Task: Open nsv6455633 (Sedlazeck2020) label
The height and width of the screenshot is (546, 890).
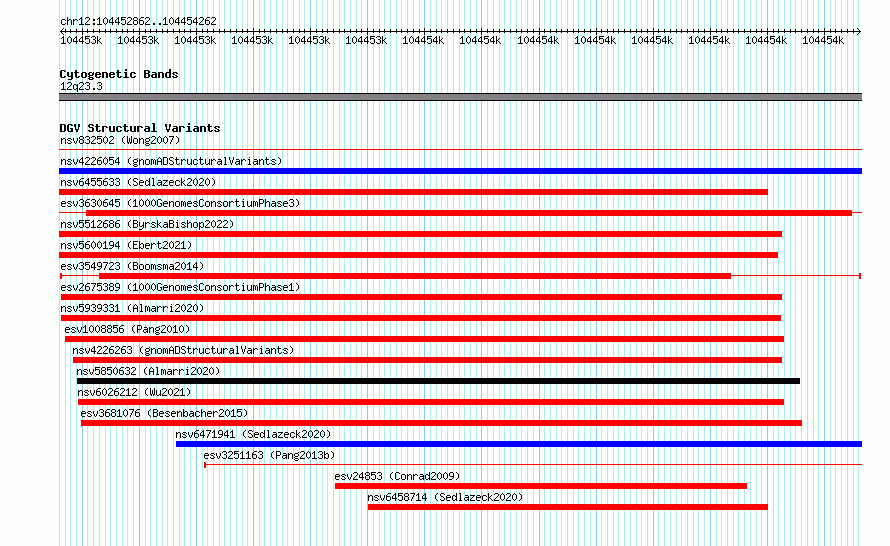Action: [x=138, y=182]
